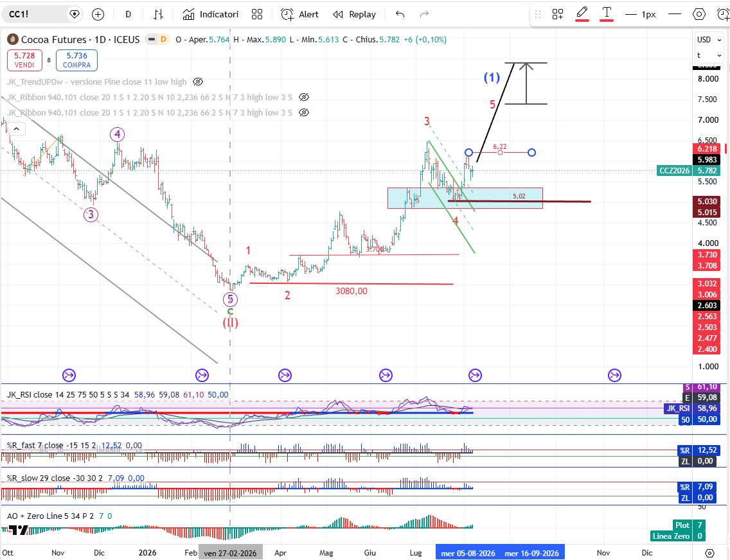Open the USD currency dropdown
The height and width of the screenshot is (560, 730).
709,40
